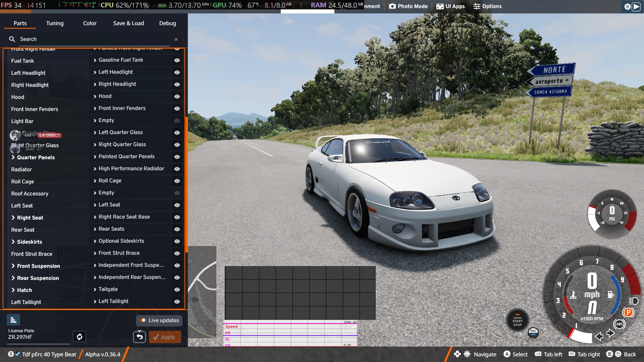Regenerate the license plate text

point(79,337)
